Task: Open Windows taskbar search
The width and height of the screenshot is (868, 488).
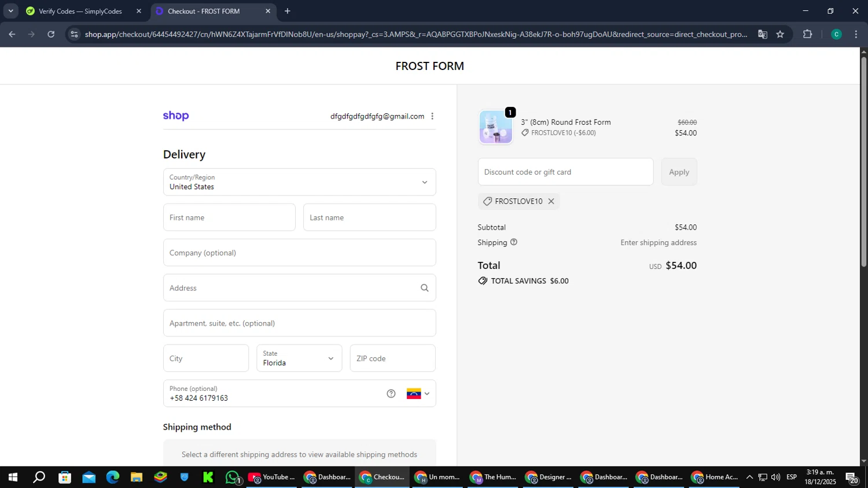Action: tap(39, 477)
